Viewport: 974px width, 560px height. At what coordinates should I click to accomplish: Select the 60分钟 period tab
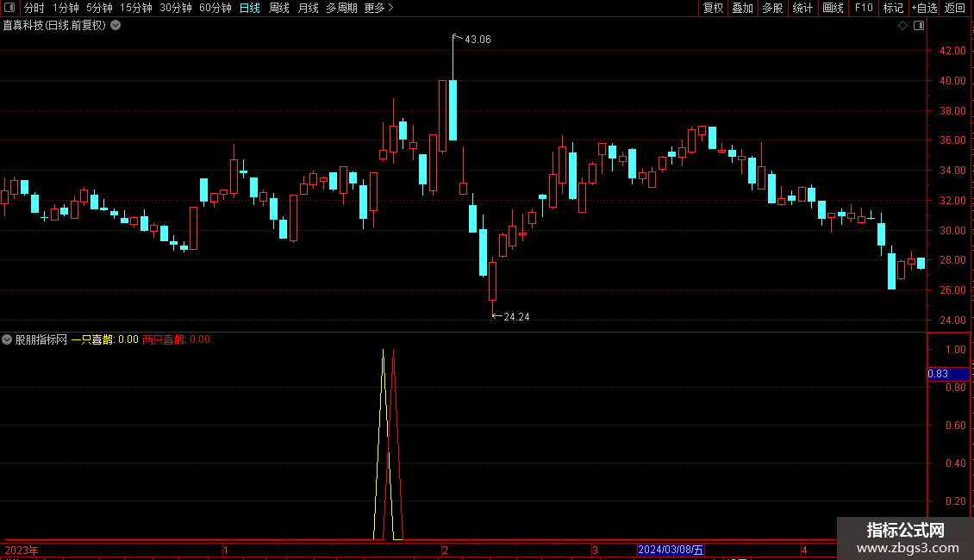pos(215,8)
